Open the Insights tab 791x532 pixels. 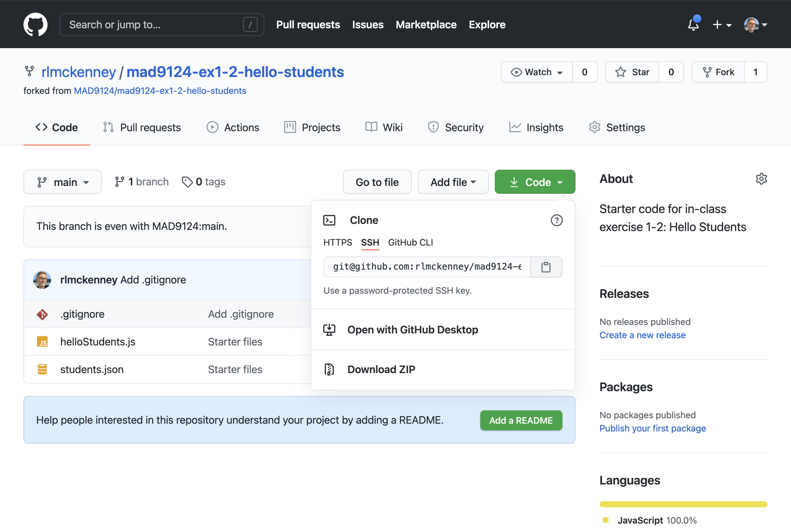pyautogui.click(x=536, y=128)
